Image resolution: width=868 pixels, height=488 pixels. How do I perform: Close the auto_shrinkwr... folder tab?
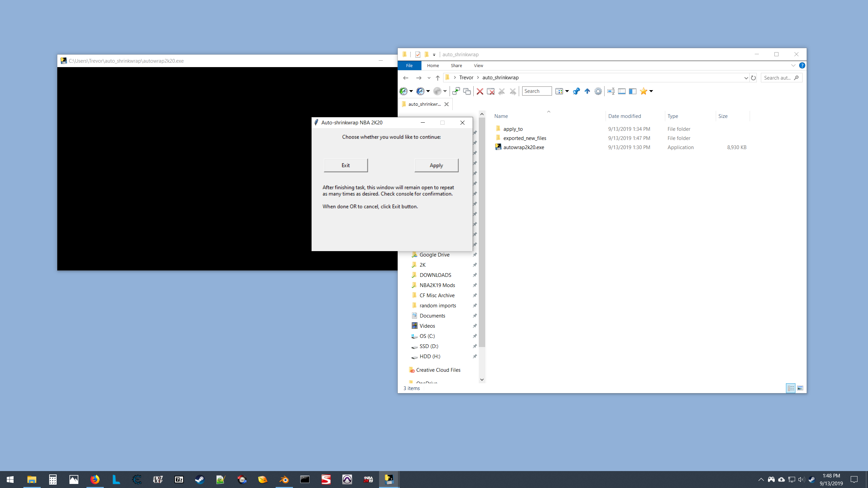[x=447, y=104]
